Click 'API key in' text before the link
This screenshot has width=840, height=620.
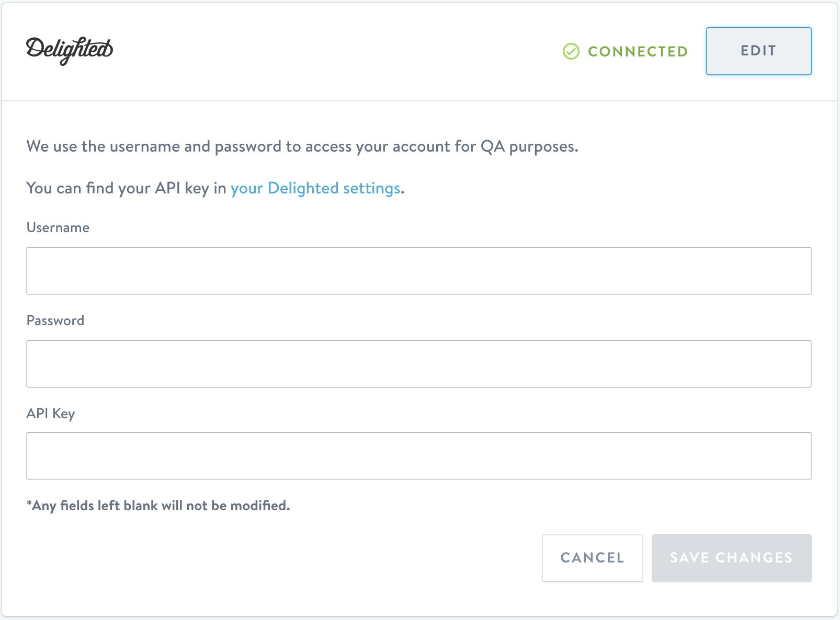[190, 188]
